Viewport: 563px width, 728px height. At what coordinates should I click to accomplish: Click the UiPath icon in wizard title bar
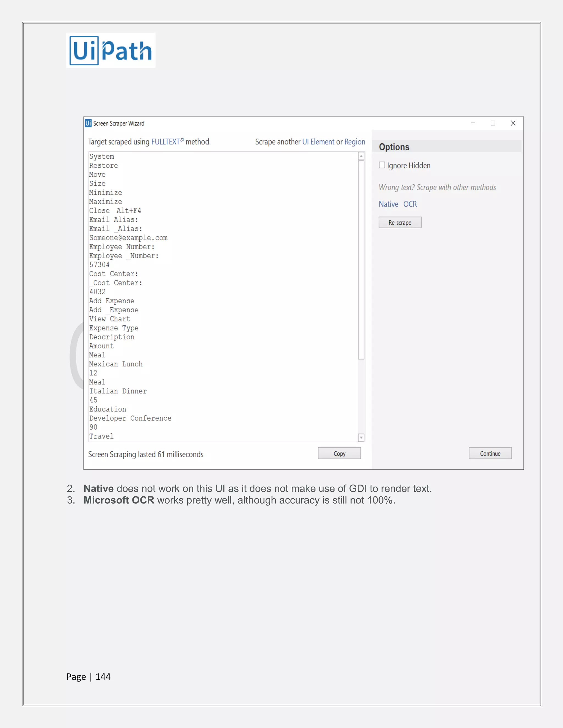point(88,123)
